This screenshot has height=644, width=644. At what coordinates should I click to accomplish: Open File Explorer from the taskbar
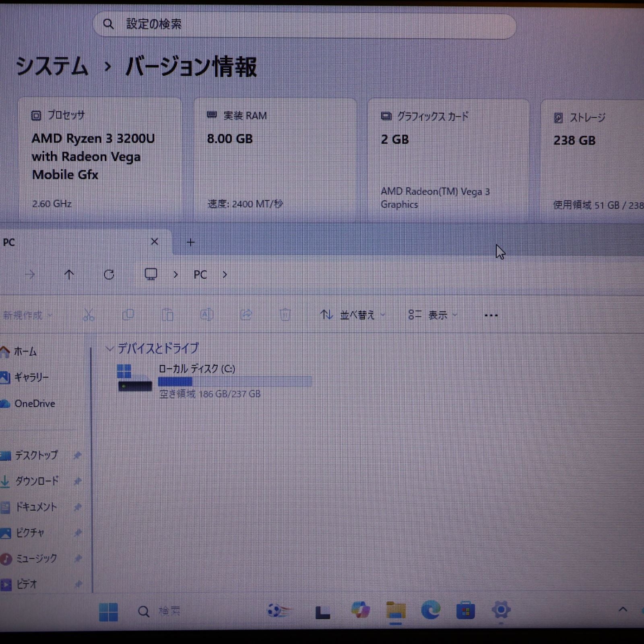point(396,611)
